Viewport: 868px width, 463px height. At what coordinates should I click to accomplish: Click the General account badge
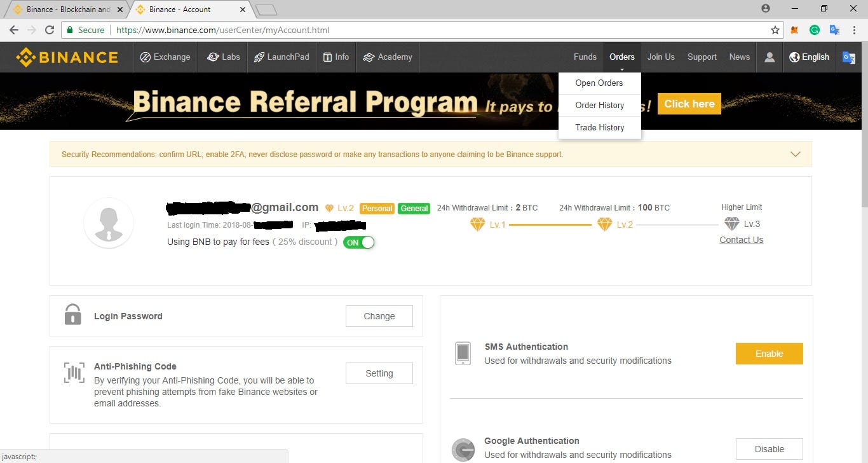click(414, 208)
